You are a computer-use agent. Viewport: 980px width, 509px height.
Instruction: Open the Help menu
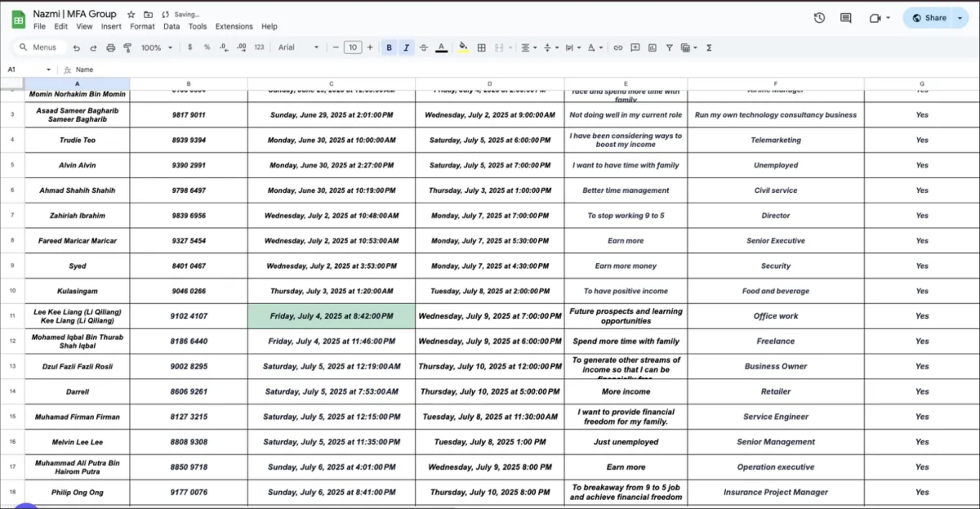[269, 26]
